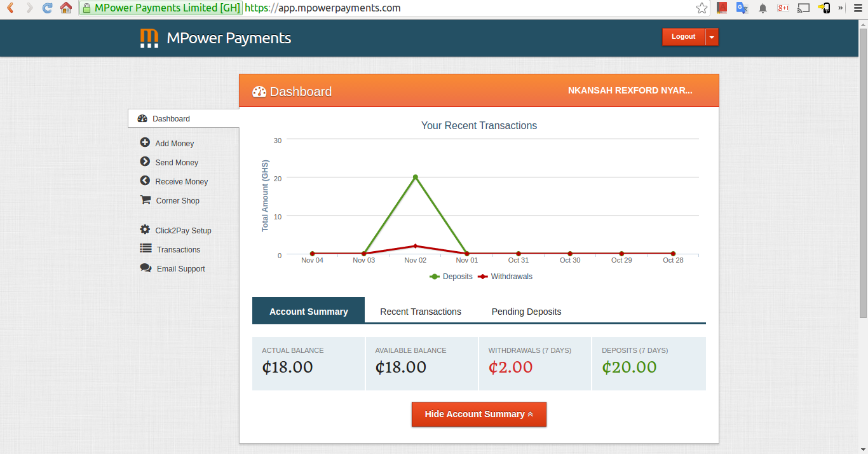Switch to the Recent Transactions tab

coord(420,312)
